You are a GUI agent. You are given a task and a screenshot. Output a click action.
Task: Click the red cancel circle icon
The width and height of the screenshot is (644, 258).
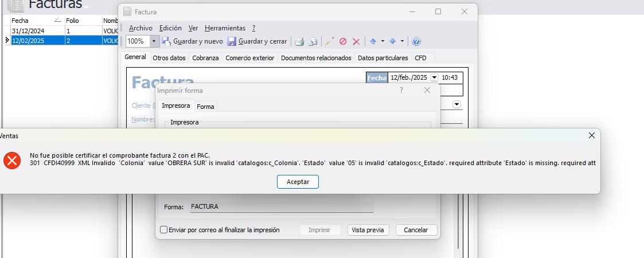pyautogui.click(x=343, y=41)
